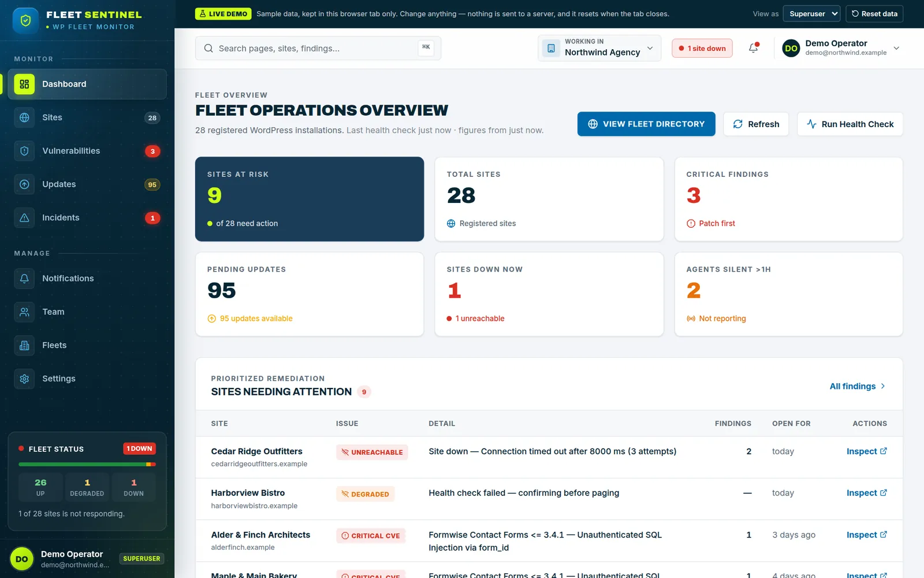Click the Team people icon
The width and height of the screenshot is (924, 578).
pos(24,312)
